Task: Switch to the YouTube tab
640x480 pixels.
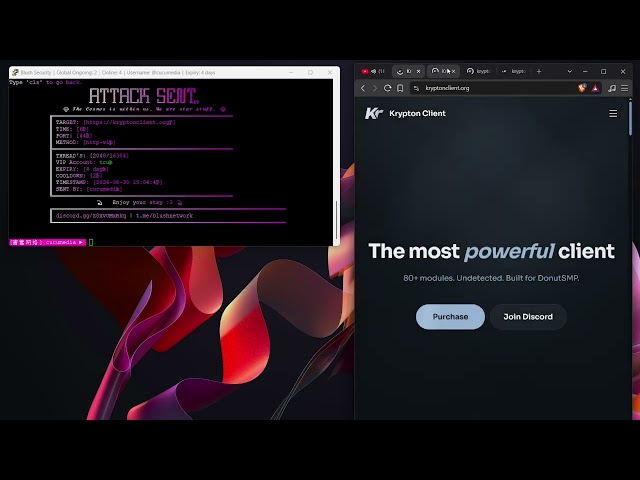Action: [x=373, y=71]
